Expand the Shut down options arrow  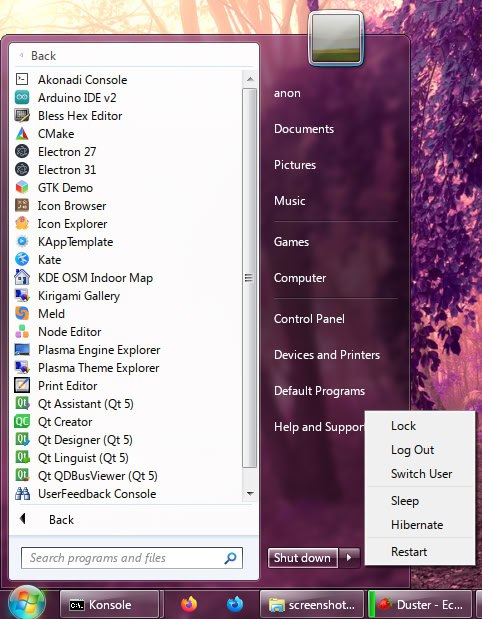pyautogui.click(x=349, y=558)
